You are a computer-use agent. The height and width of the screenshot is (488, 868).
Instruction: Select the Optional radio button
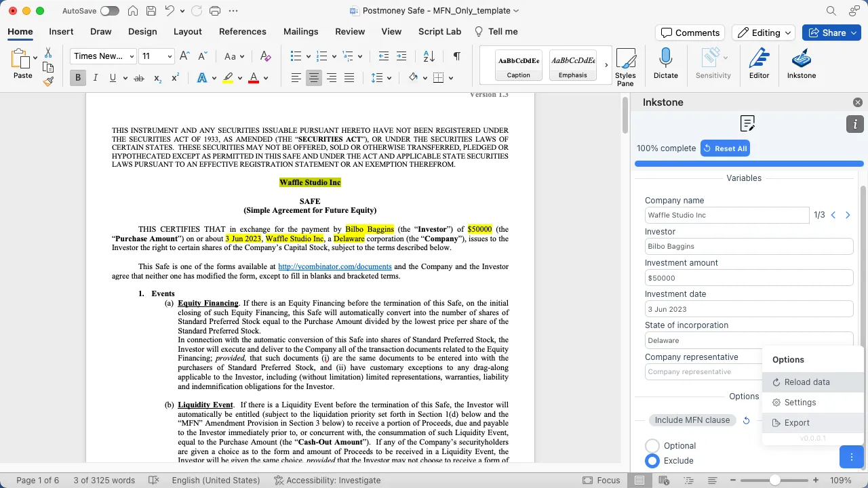[x=652, y=446]
